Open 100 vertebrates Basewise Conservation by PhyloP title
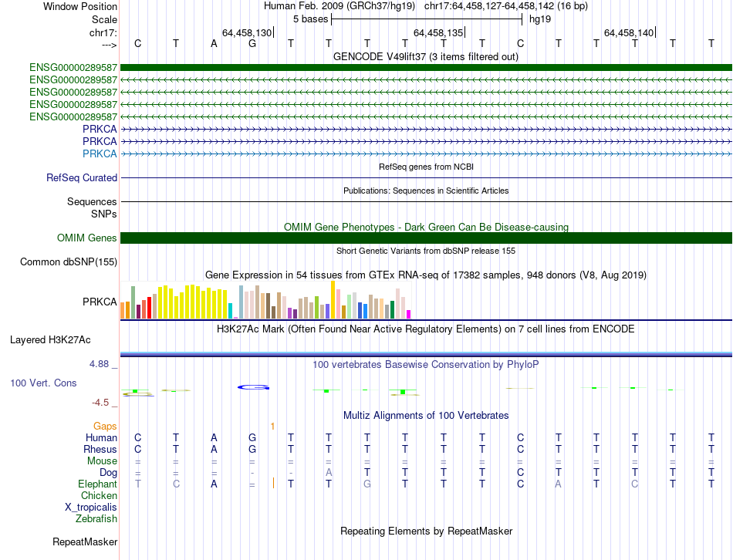This screenshot has width=733, height=560. [x=426, y=365]
